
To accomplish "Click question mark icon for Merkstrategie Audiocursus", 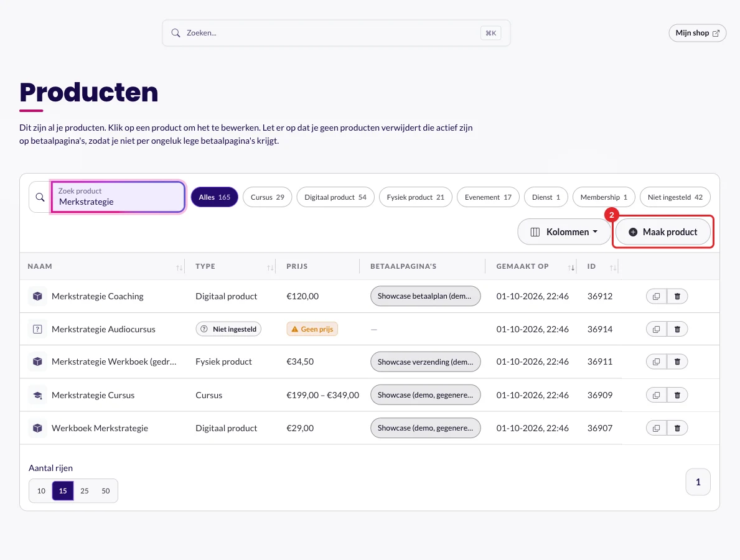I will [38, 329].
